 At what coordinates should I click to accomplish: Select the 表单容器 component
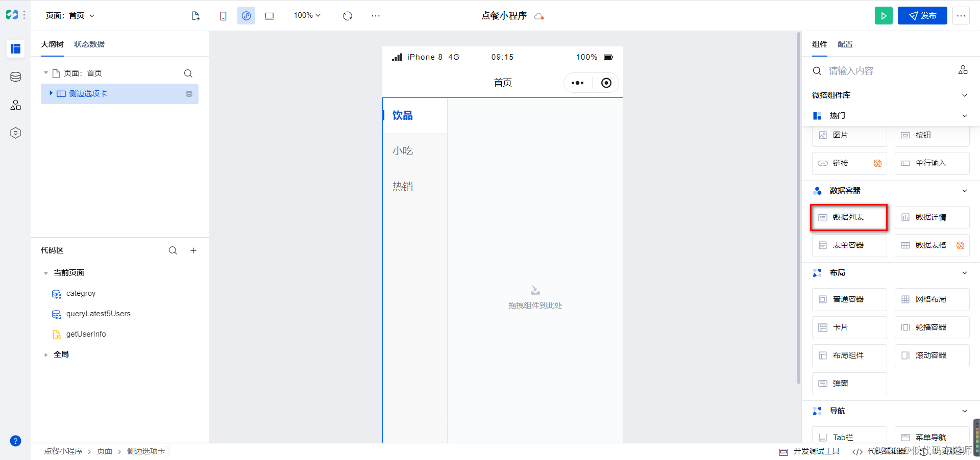tap(849, 245)
